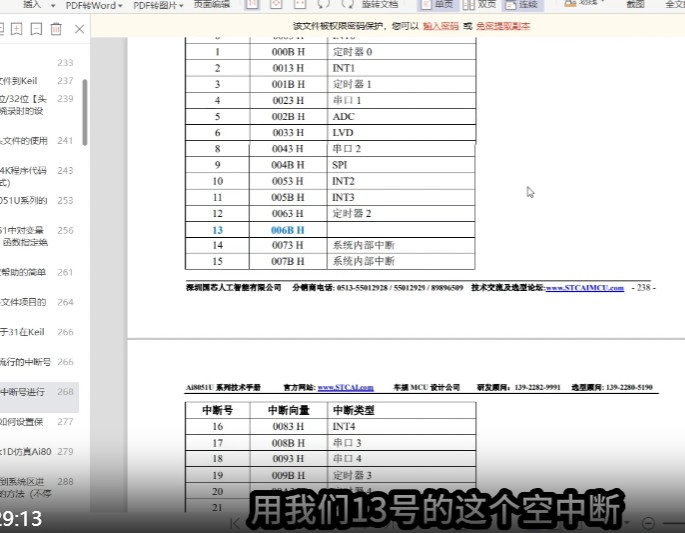Open the PDF转图片 conversion dropdown
Screen dimensions: 685x533
point(158,5)
